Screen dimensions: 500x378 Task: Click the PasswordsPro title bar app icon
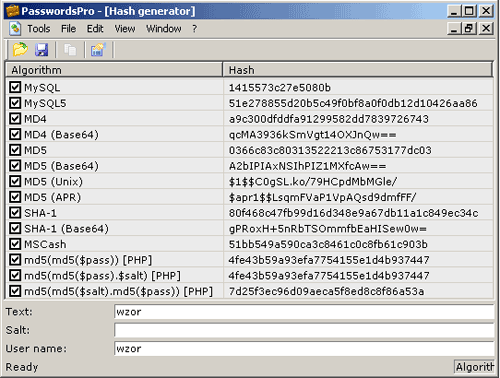[12, 11]
